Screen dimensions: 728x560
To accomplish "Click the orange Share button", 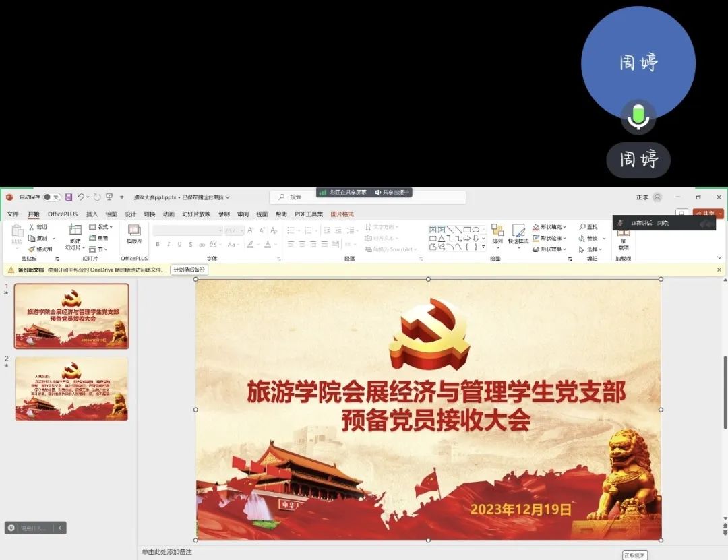I will coord(708,214).
